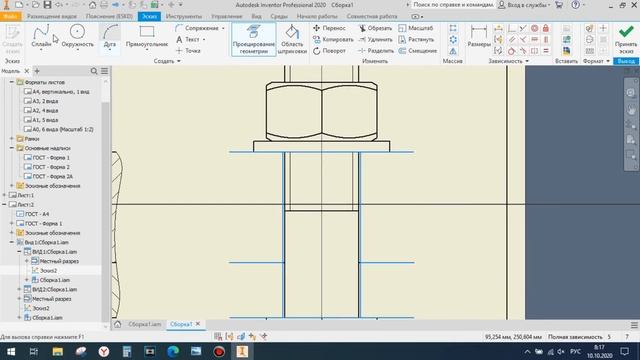Image resolution: width=640 pixels, height=360 pixels.
Task: Click the Save icon in quick access toolbar
Action: coord(47,5)
